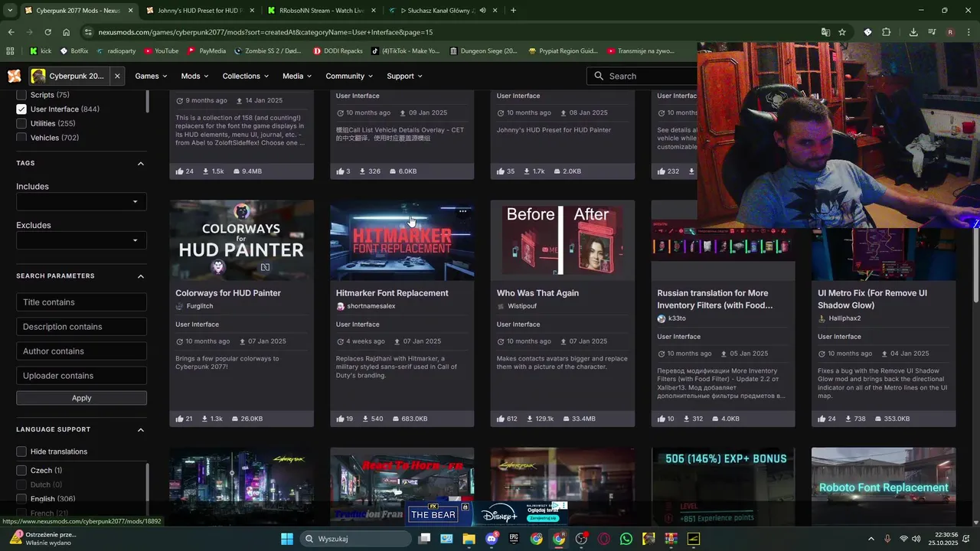Viewport: 980px width, 551px height.
Task: Open Task View icon in taskbar
Action: (425, 539)
